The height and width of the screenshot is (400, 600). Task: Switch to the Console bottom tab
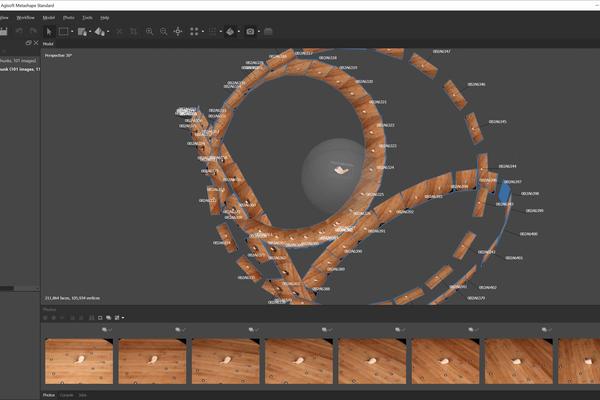(67, 395)
